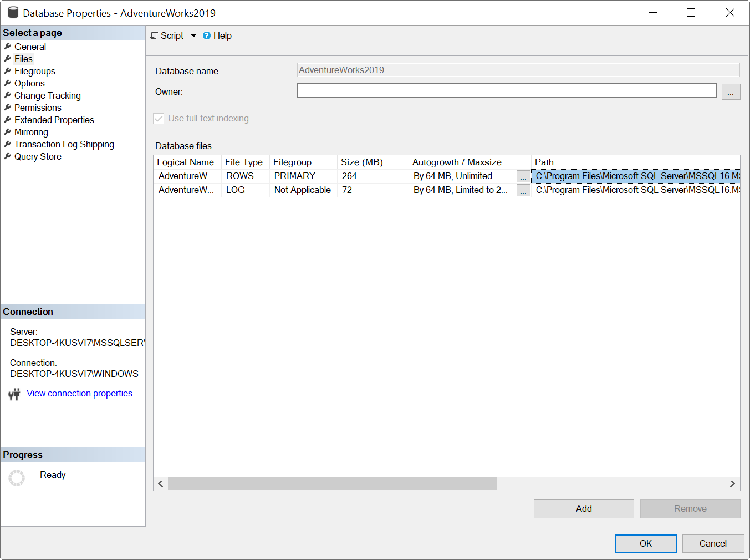The width and height of the screenshot is (750, 560).
Task: Click the wrench icon beside Extended Properties
Action: (8, 120)
